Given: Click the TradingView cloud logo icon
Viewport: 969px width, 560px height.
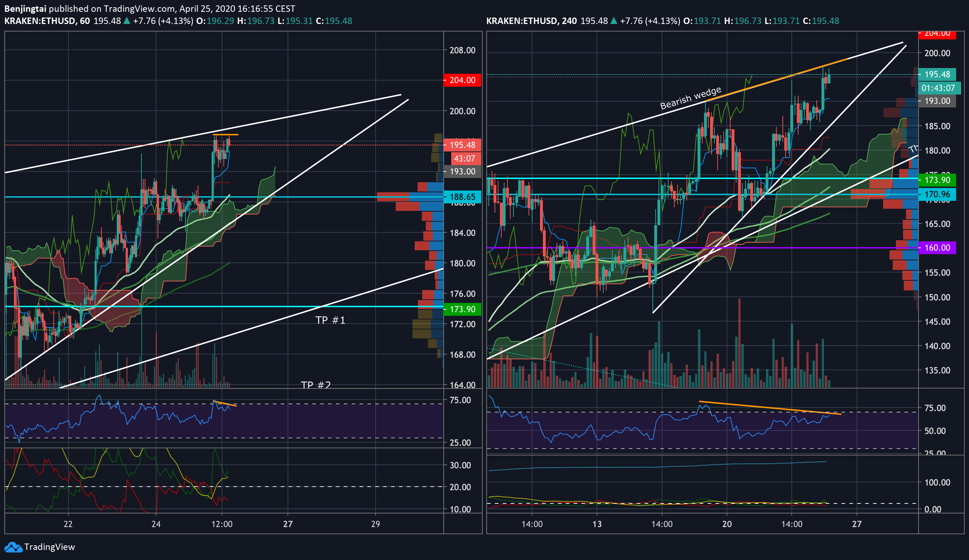Looking at the screenshot, I should (13, 547).
